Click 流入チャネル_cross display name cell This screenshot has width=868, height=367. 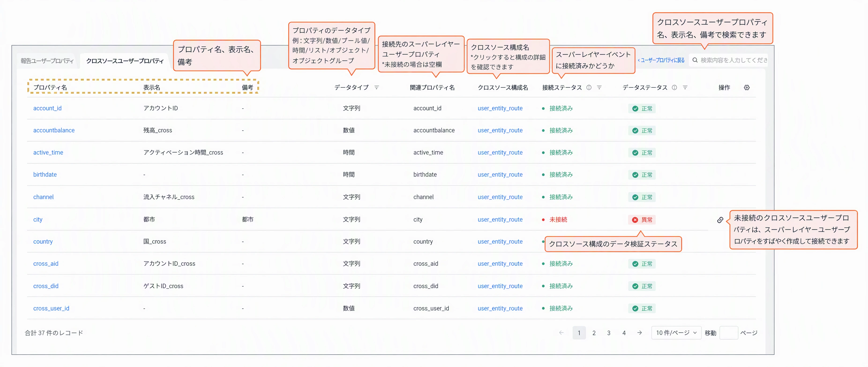(169, 197)
